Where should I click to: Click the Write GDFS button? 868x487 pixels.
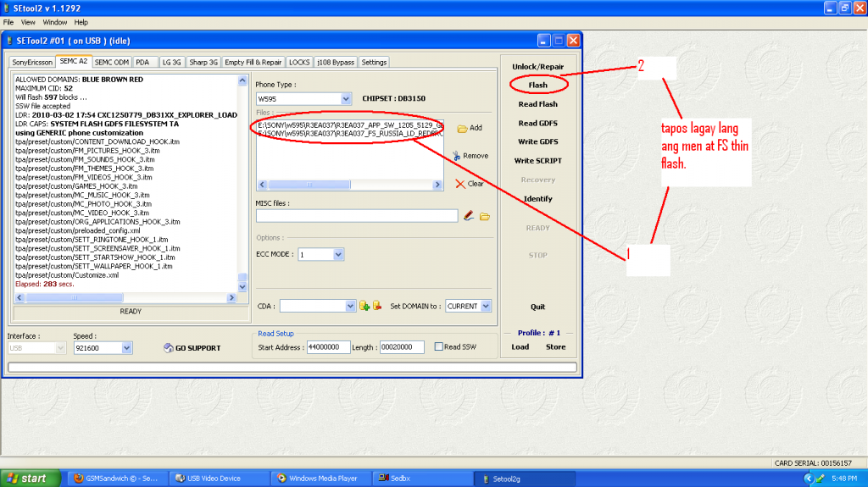pyautogui.click(x=537, y=141)
